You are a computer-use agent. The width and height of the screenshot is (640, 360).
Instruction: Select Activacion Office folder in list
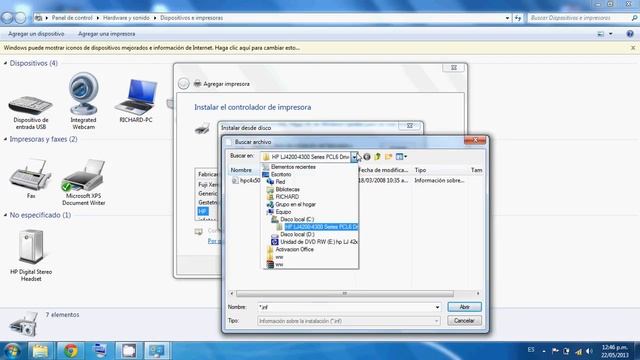click(294, 249)
